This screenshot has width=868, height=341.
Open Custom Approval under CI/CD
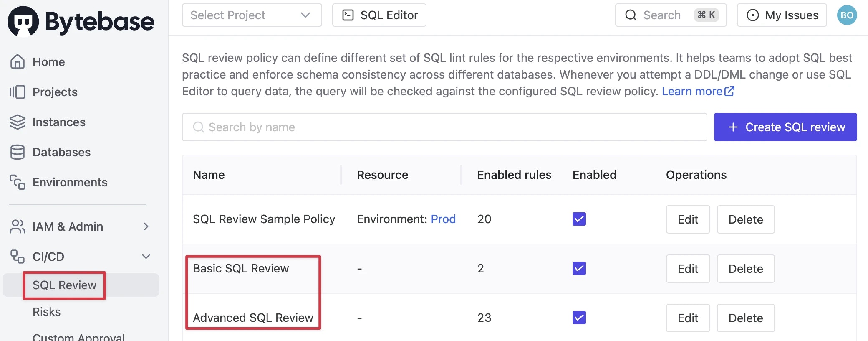pos(78,336)
